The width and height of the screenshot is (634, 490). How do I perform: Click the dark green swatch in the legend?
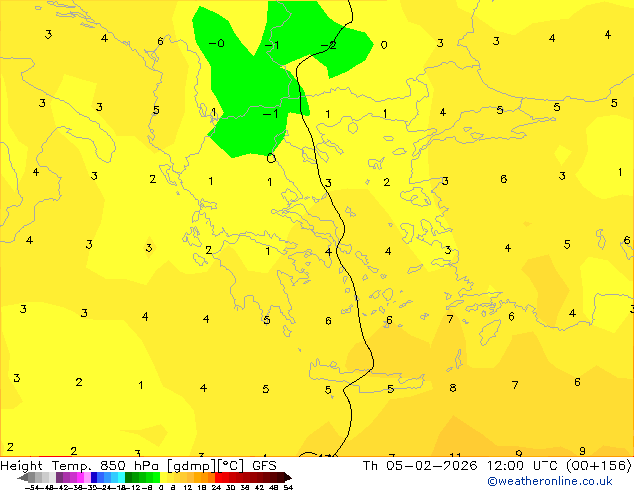point(129,477)
